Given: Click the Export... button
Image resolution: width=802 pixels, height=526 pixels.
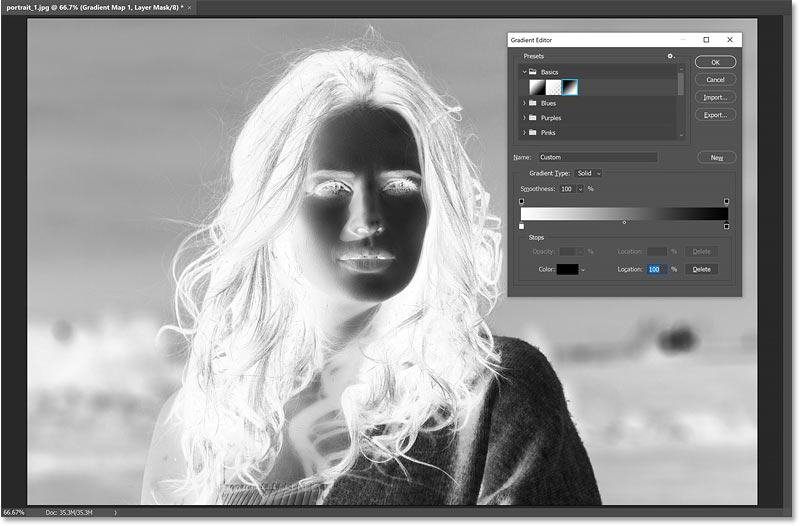Looking at the screenshot, I should click(716, 115).
